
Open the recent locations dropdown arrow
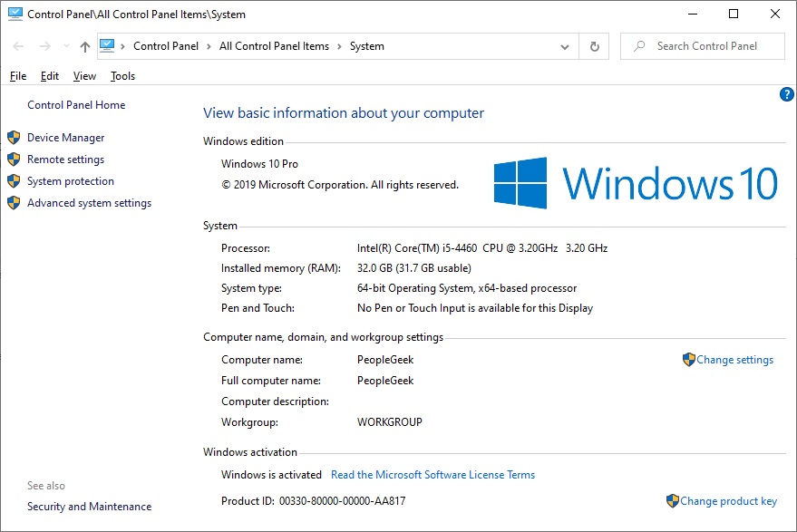click(66, 46)
